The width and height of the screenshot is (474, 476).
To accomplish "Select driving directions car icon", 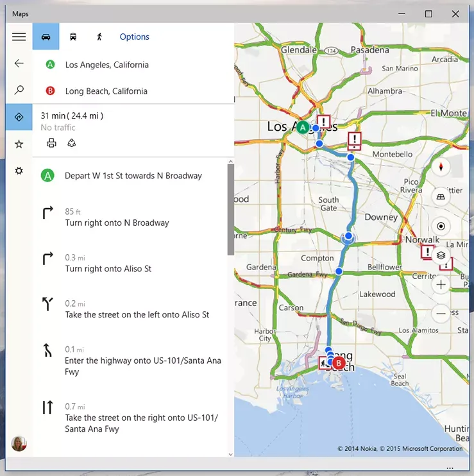I will 46,37.
